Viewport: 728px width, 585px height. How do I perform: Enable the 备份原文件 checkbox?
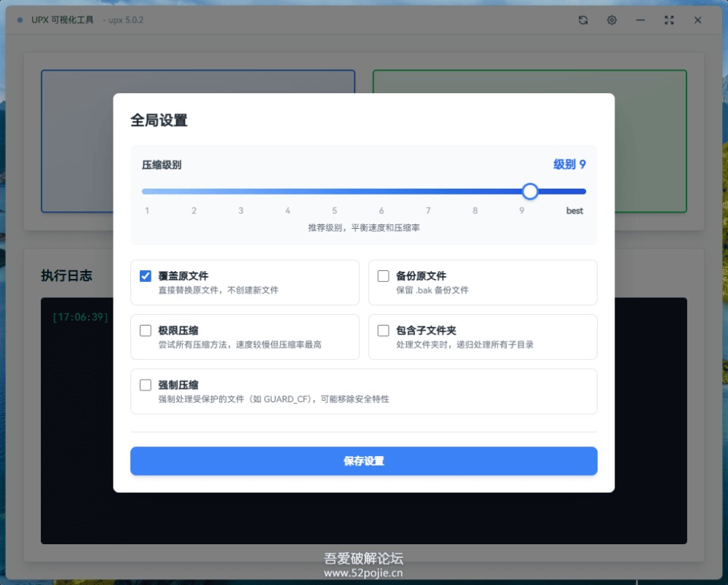pos(383,276)
